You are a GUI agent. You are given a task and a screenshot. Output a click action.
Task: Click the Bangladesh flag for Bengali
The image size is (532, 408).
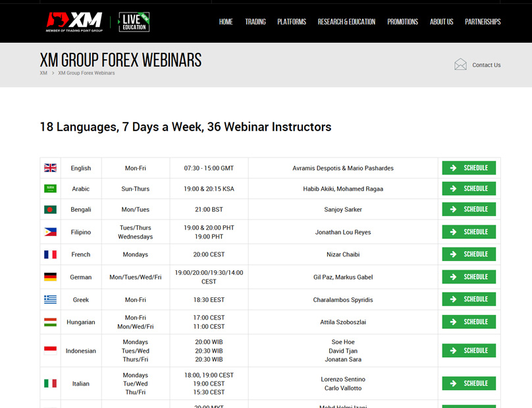tap(50, 209)
